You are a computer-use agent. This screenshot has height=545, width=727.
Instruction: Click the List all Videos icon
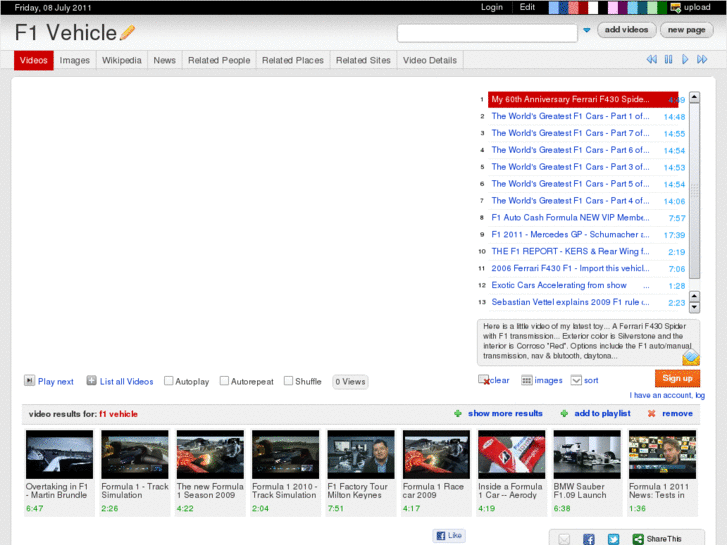[x=91, y=381]
